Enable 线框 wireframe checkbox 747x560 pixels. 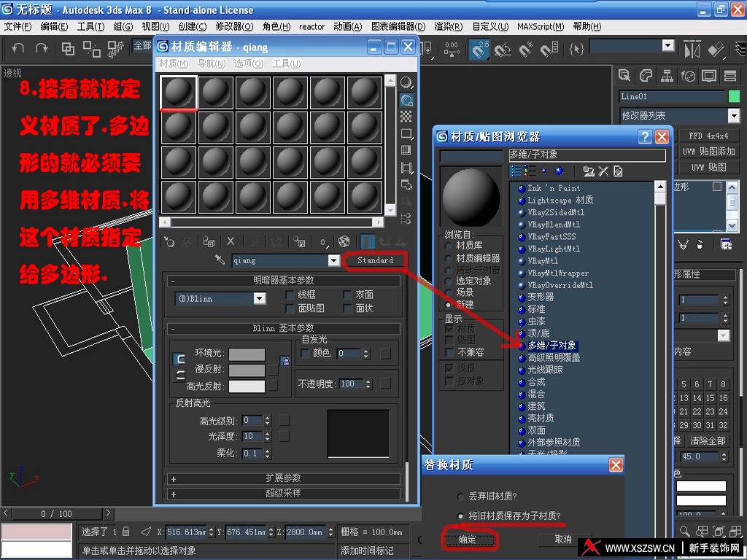click(289, 295)
